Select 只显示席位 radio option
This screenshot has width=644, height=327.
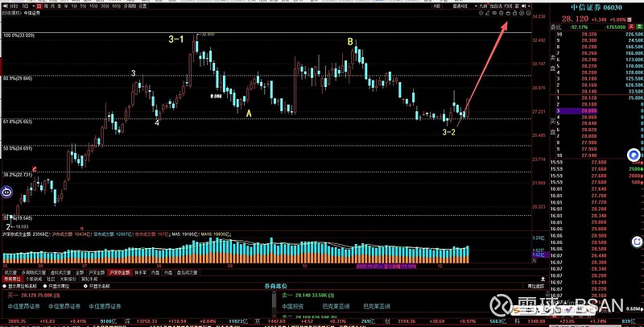pos(45,287)
